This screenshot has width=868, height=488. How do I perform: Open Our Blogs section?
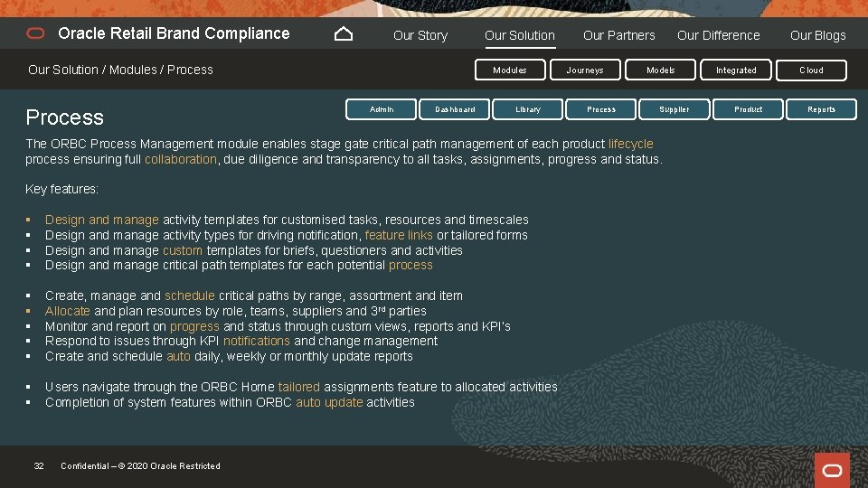pyautogui.click(x=817, y=35)
